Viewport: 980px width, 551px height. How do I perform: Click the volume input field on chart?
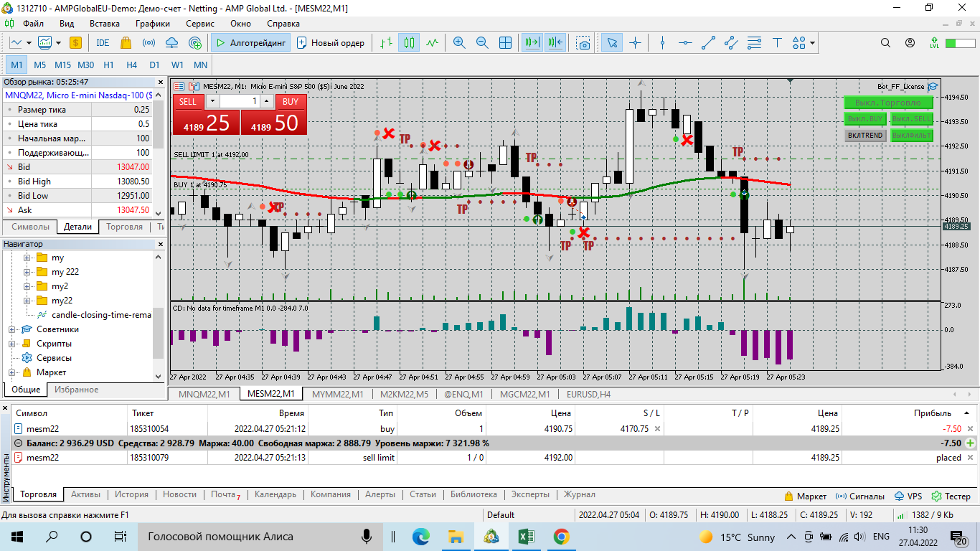240,102
